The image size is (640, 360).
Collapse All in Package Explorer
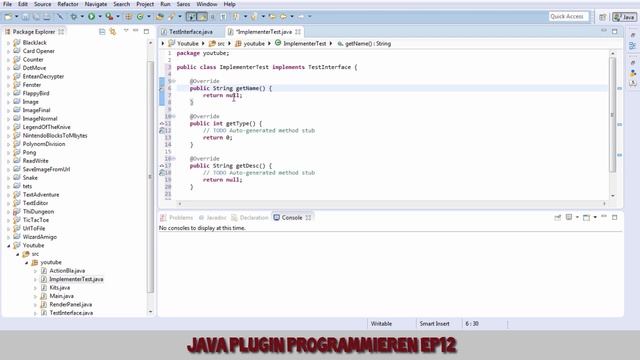tap(102, 31)
